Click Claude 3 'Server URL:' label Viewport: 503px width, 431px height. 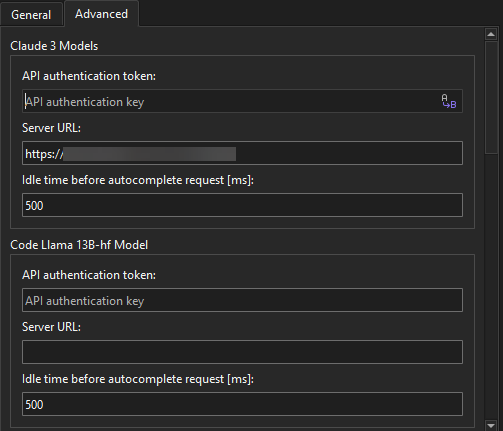[51, 128]
